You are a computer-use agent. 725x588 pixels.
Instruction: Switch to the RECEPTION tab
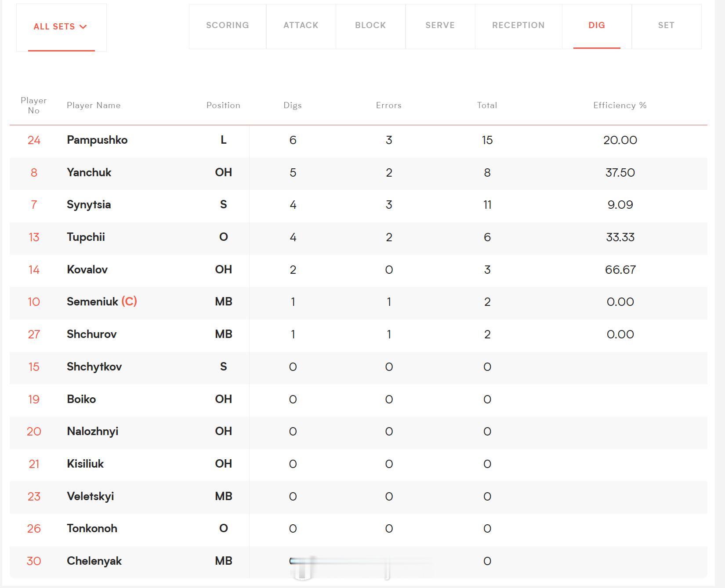518,25
